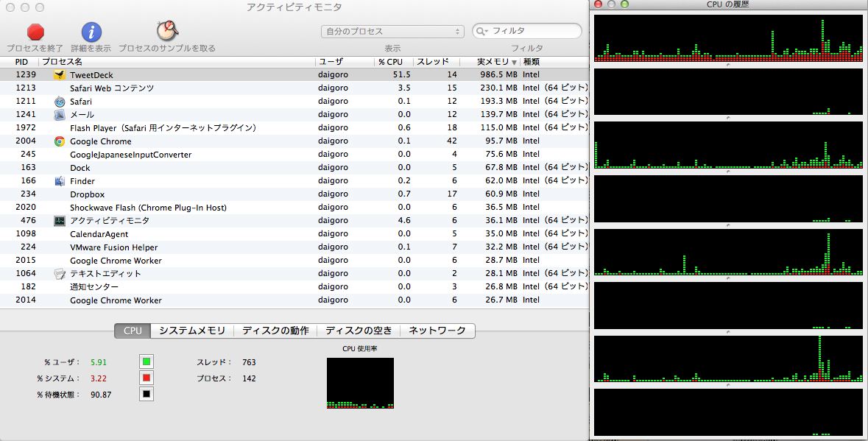868x441 pixels.
Task: Click the プロセス count 142 value
Action: (249, 378)
